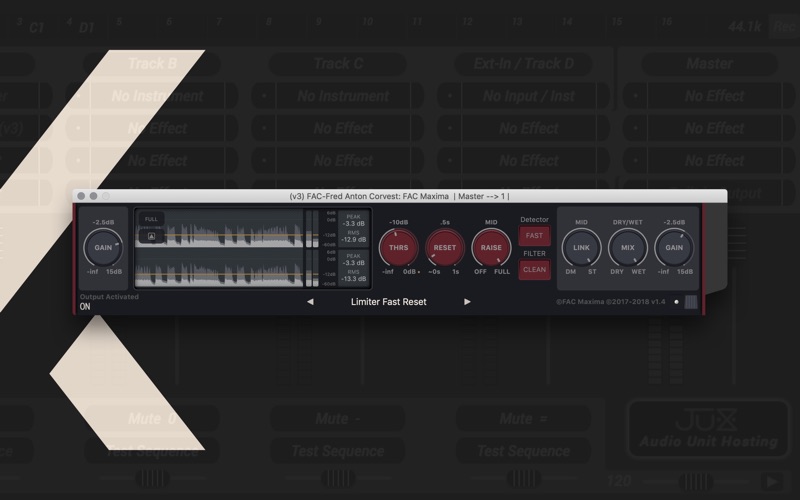The height and width of the screenshot is (500, 800).
Task: Open Master first No Effect slot
Action: point(715,96)
